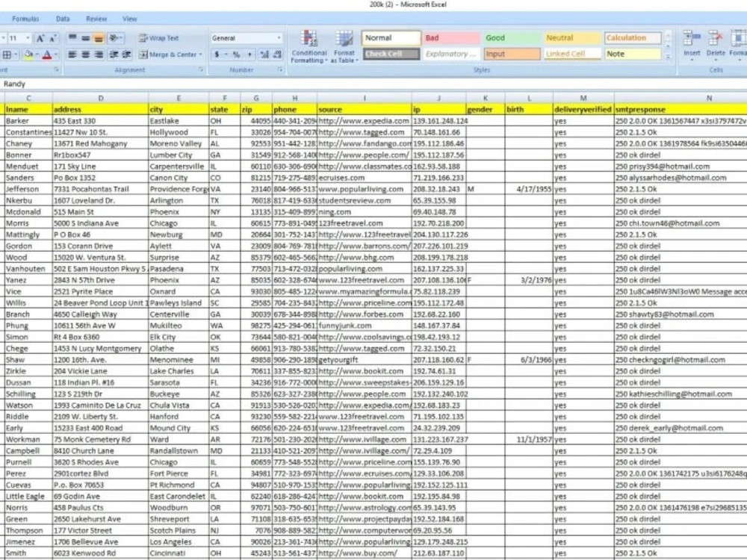
Task: Apply accounting dollar number format
Action: pos(217,55)
